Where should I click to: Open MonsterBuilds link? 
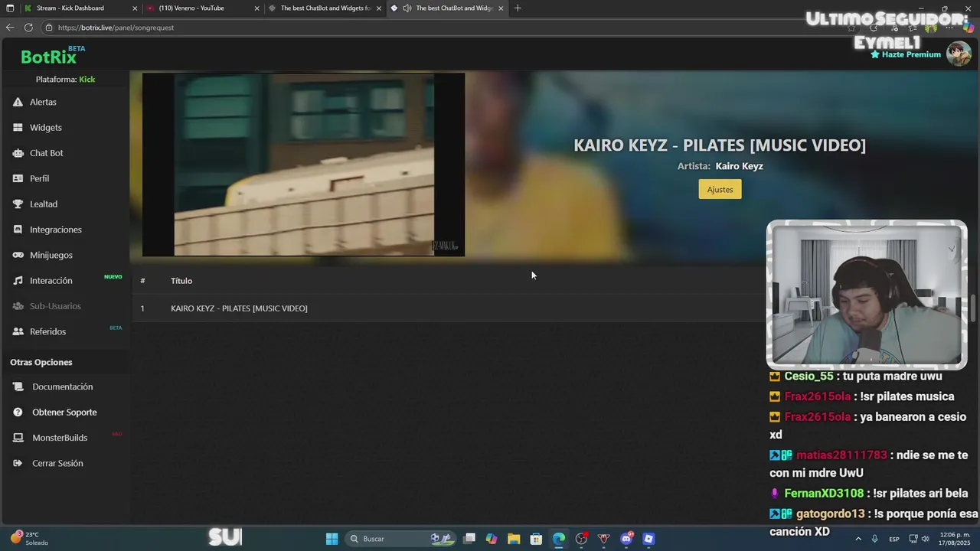click(x=60, y=438)
